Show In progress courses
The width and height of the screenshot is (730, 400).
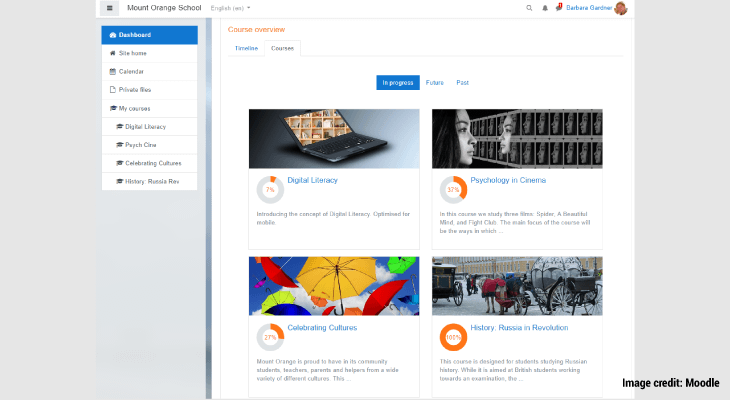[x=398, y=82]
